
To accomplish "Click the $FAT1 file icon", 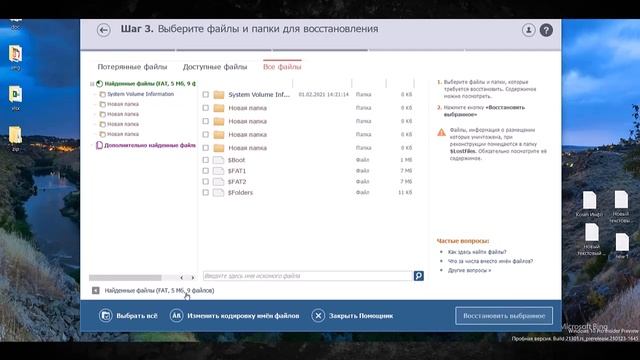I will click(219, 171).
